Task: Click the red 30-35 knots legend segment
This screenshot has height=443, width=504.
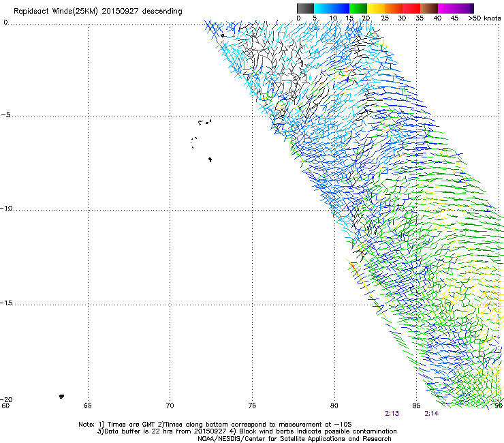Action: [411, 8]
